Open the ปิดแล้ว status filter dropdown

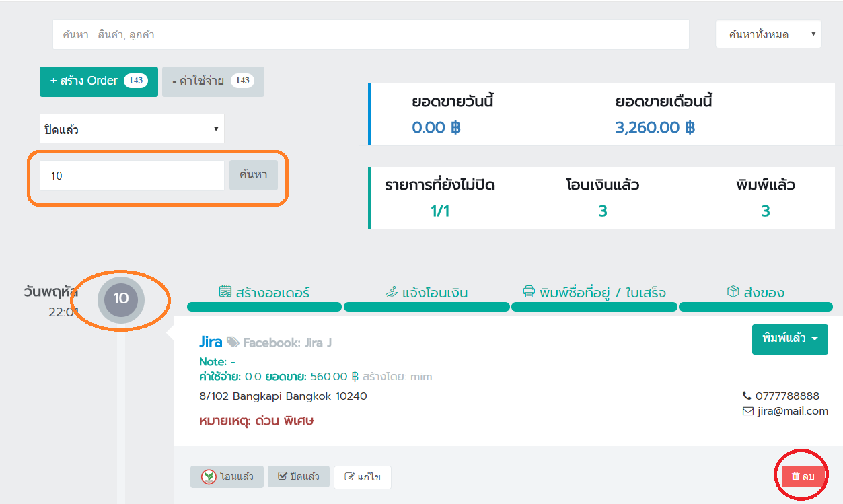[132, 129]
